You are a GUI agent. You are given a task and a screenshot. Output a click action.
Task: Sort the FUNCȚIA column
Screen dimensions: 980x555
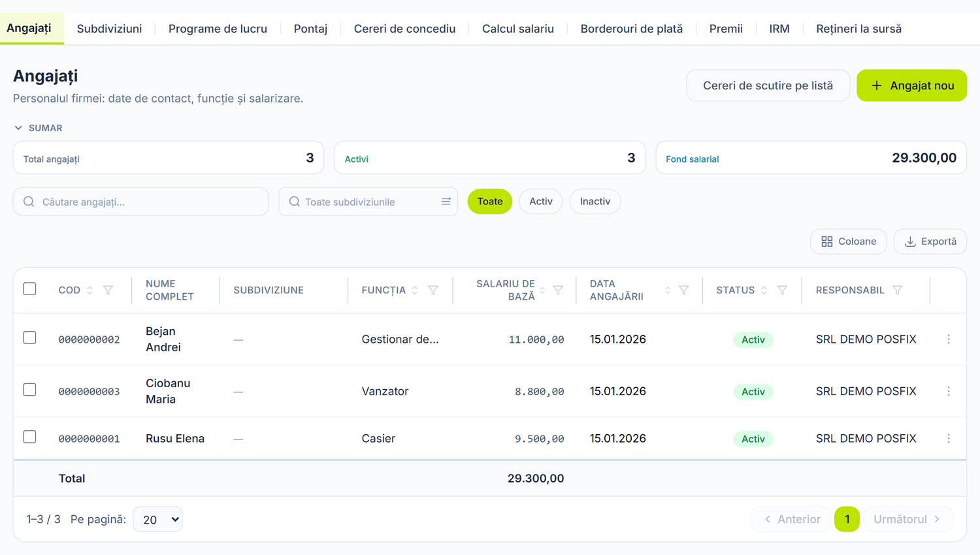point(415,290)
